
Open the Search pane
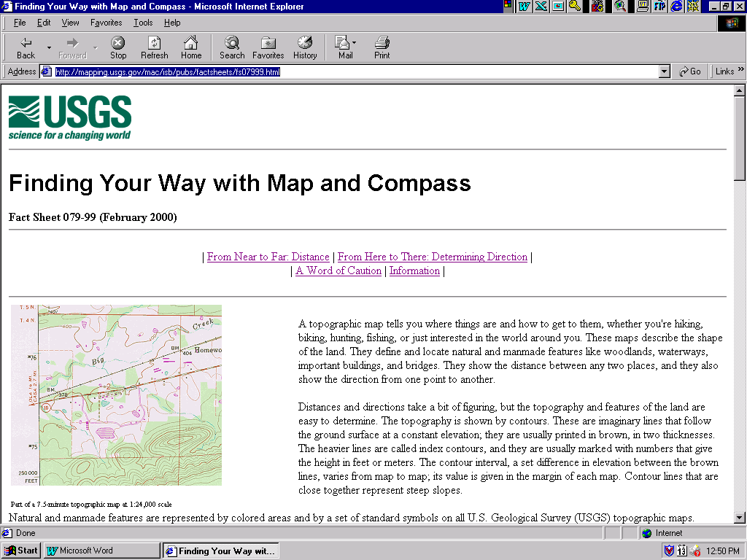[232, 44]
